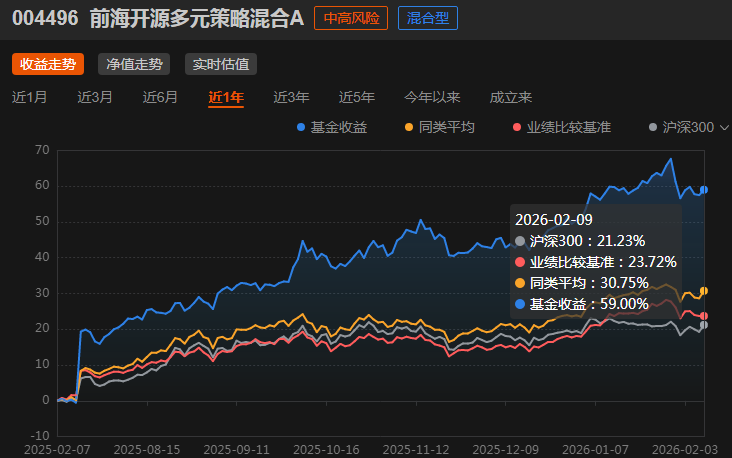Click the y-axis label 10
The height and width of the screenshot is (458, 732).
(x=42, y=364)
